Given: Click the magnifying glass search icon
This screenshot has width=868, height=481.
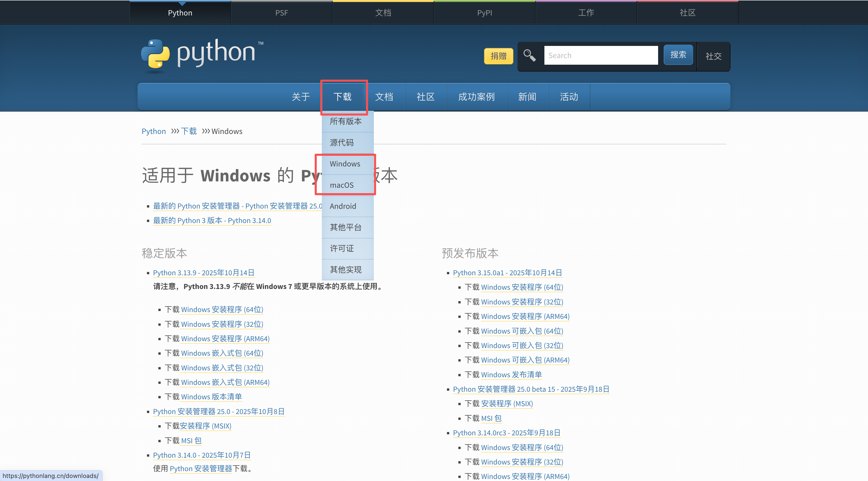Looking at the screenshot, I should [x=529, y=55].
